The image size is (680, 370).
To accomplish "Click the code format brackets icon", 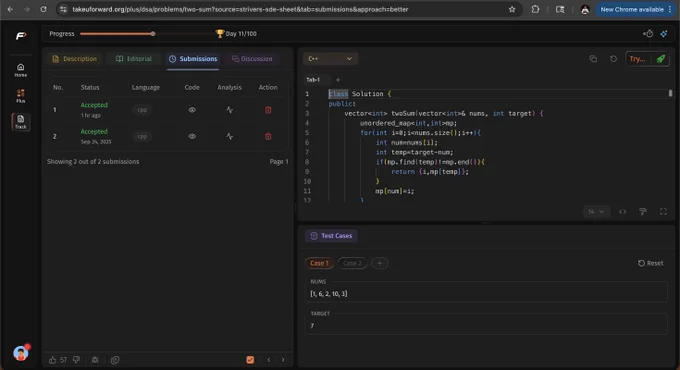I will coord(622,212).
